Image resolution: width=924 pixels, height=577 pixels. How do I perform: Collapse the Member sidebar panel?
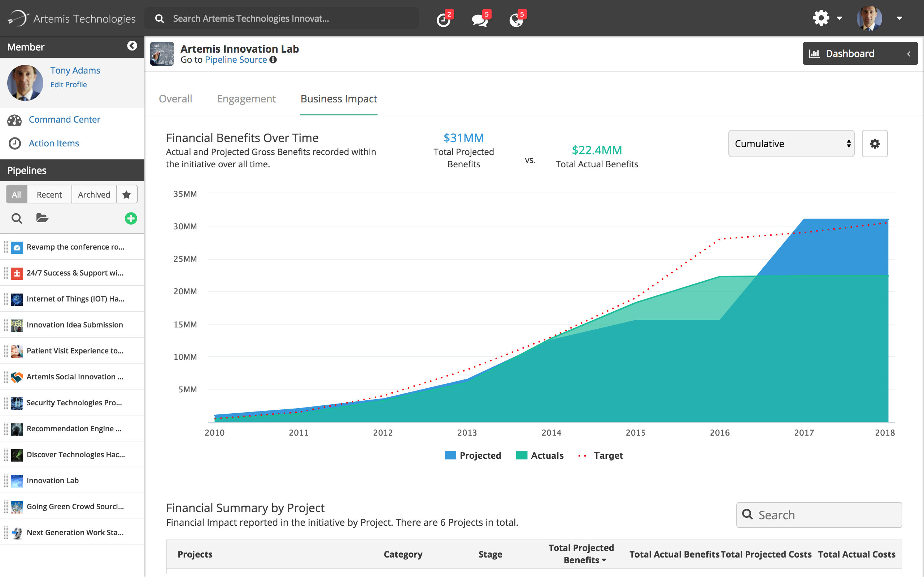pyautogui.click(x=132, y=46)
